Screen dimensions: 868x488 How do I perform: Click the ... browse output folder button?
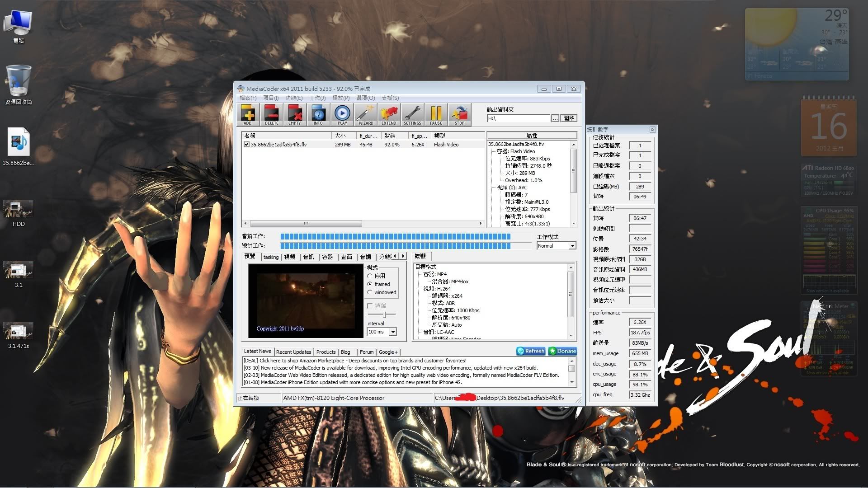click(555, 118)
